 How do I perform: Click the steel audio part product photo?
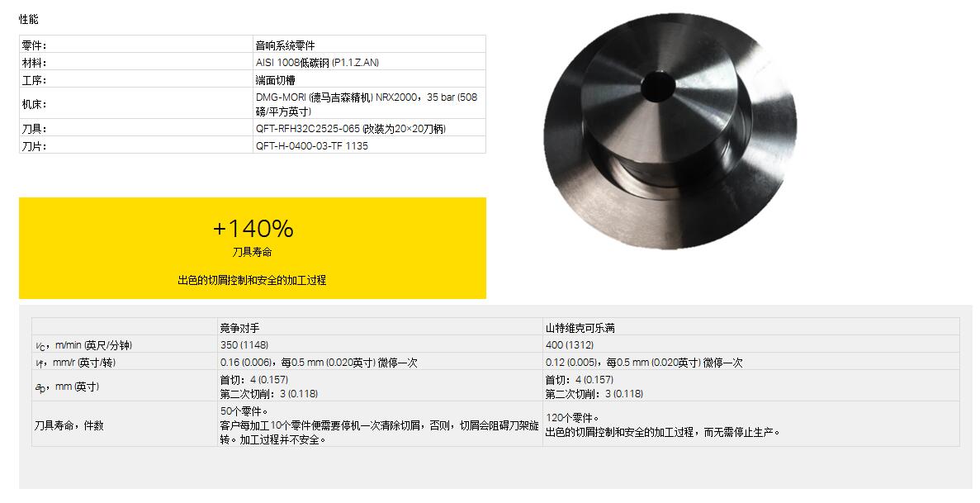[x=670, y=130]
